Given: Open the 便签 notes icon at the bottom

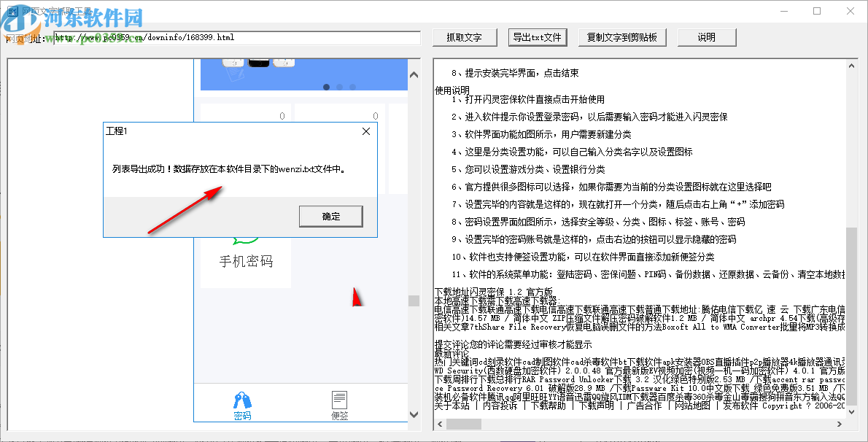Looking at the screenshot, I should click(x=339, y=400).
